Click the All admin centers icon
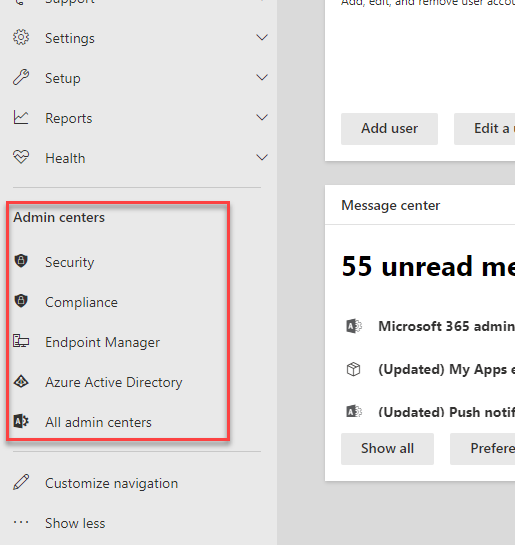The width and height of the screenshot is (515, 545). click(x=21, y=421)
